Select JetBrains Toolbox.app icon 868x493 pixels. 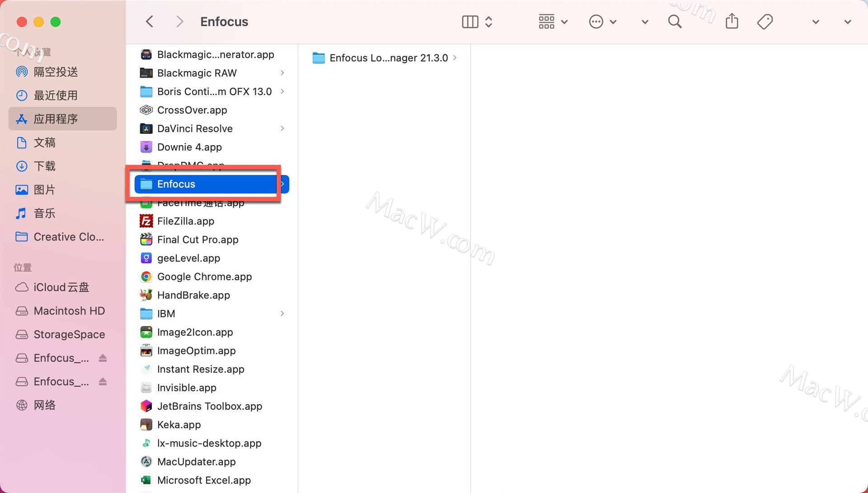(146, 406)
